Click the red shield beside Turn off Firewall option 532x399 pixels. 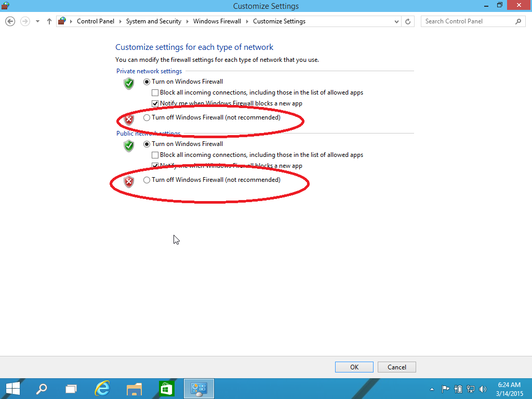click(x=128, y=119)
